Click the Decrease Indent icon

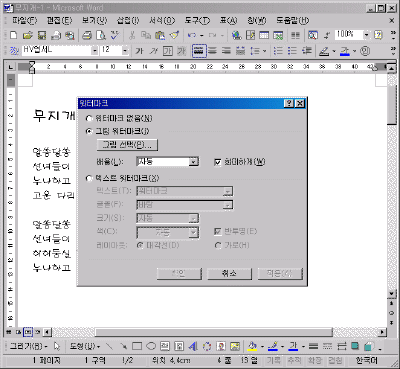[x=306, y=51]
